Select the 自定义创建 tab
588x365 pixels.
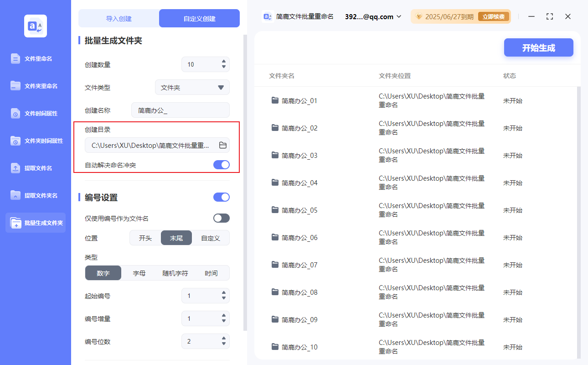(199, 18)
